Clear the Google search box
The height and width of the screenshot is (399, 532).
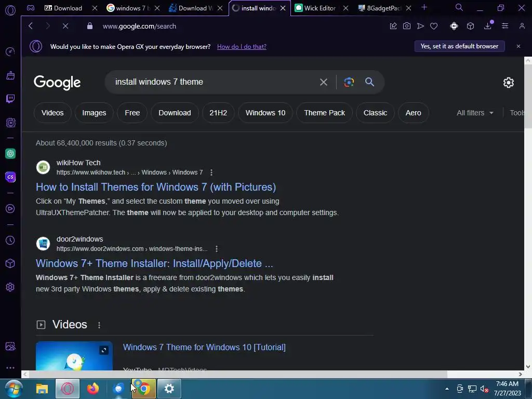323,82
